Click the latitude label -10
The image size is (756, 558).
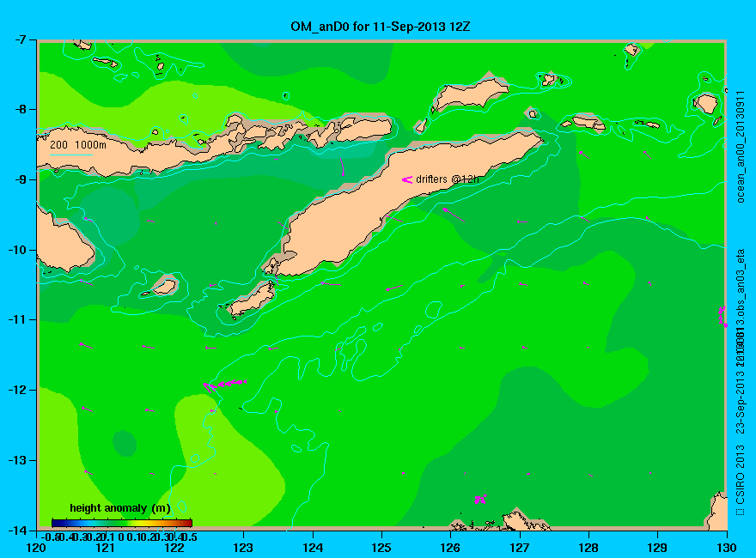pos(16,250)
